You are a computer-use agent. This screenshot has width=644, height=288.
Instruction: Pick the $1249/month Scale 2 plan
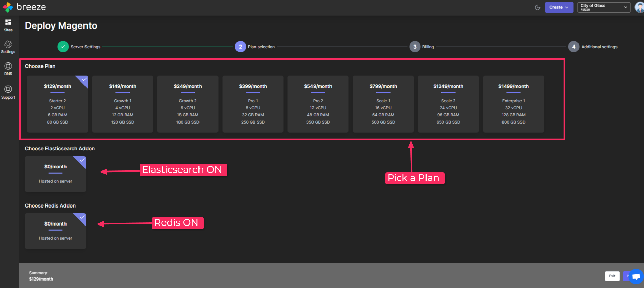[x=448, y=104]
